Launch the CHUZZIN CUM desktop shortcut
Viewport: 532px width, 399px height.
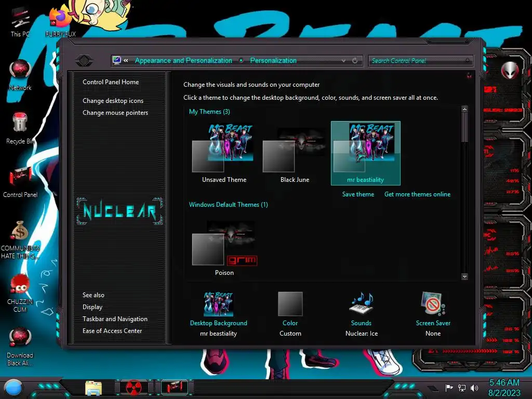[20, 293]
